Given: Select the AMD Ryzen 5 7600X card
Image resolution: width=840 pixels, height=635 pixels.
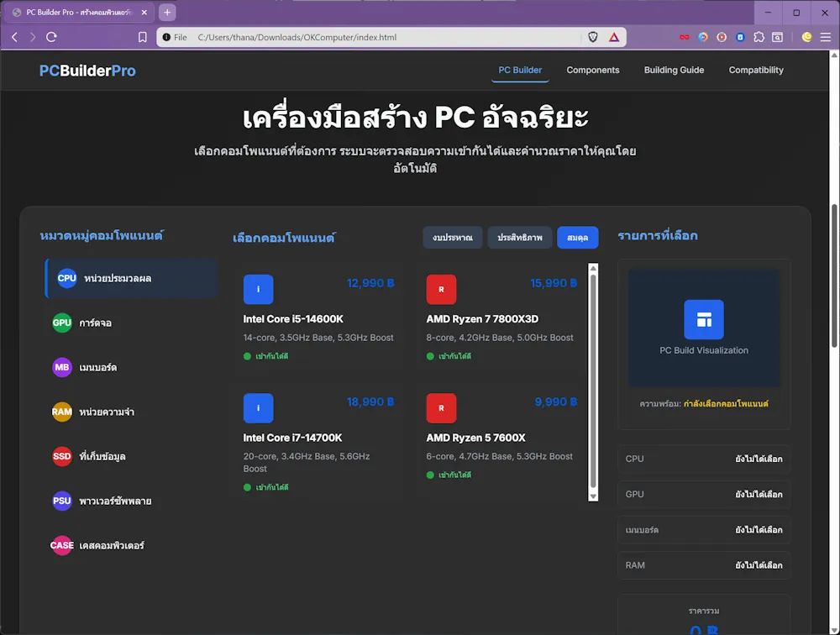Looking at the screenshot, I should [501, 443].
